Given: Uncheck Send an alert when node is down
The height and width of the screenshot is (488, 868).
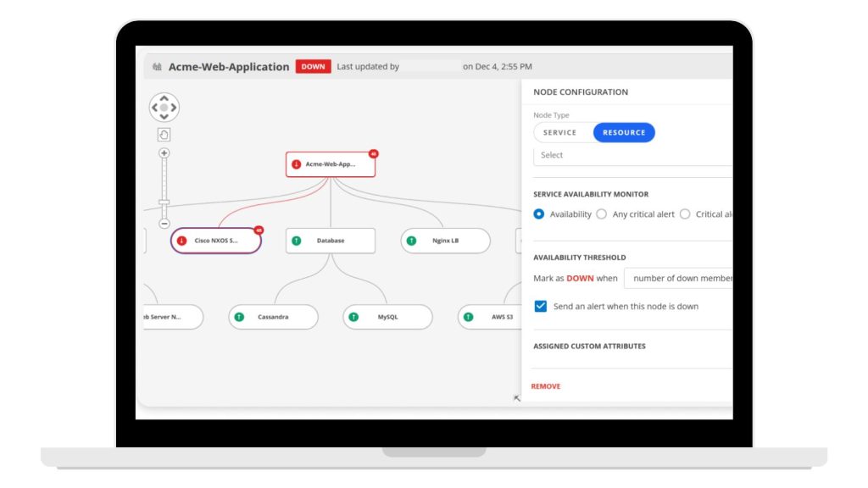Looking at the screenshot, I should pos(540,306).
